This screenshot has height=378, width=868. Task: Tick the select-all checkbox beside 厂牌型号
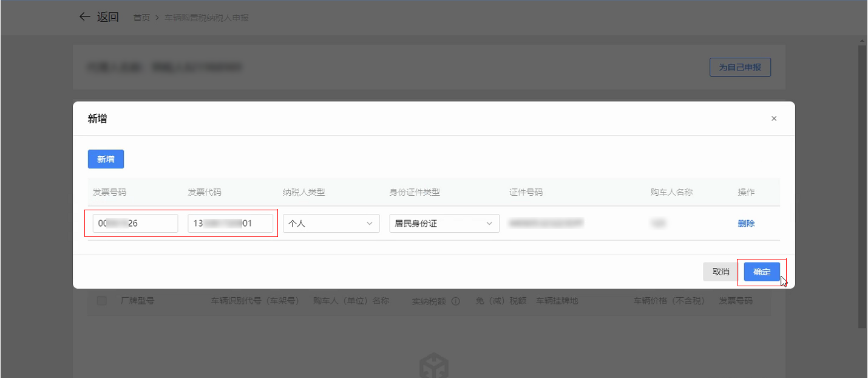click(101, 301)
